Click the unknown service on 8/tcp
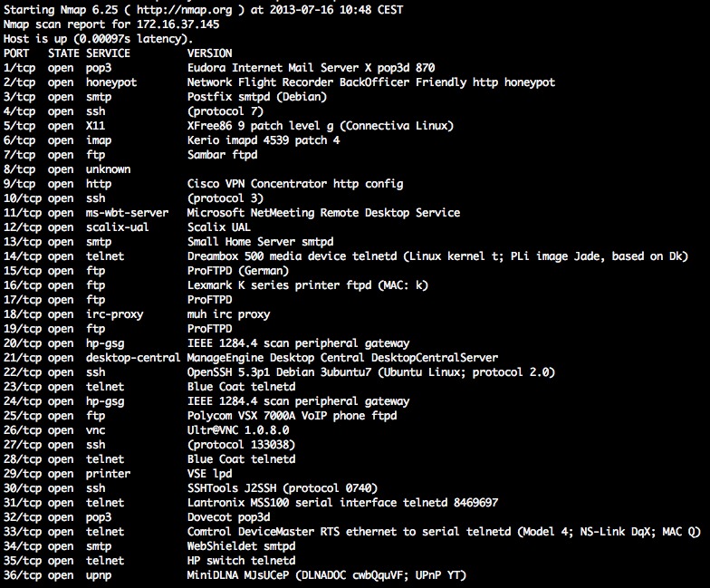Screen dimensions: 710x588 point(109,169)
